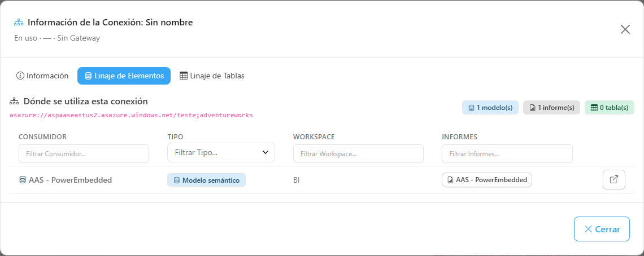Open the Filtrar Tipo dropdown
The width and height of the screenshot is (644, 256).
pyautogui.click(x=221, y=153)
